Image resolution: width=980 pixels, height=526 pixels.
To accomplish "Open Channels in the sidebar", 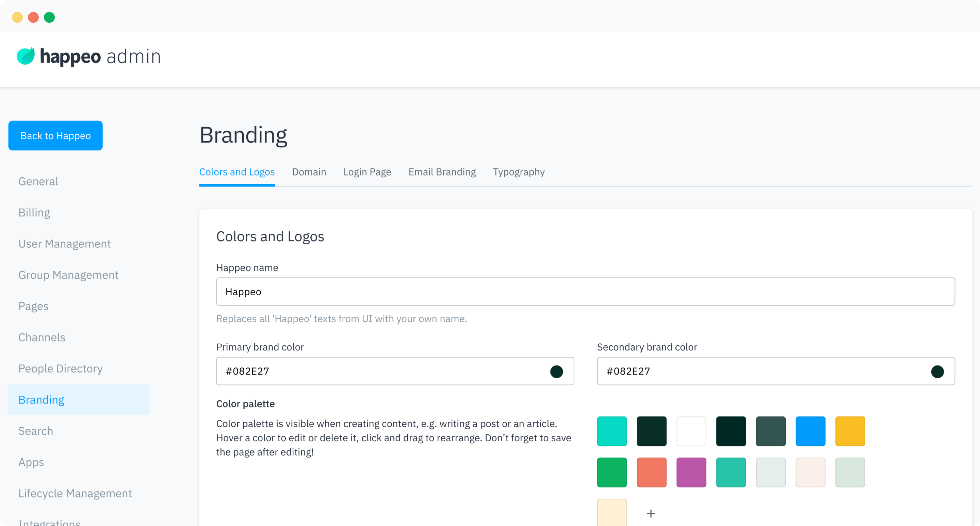I will pos(42,338).
